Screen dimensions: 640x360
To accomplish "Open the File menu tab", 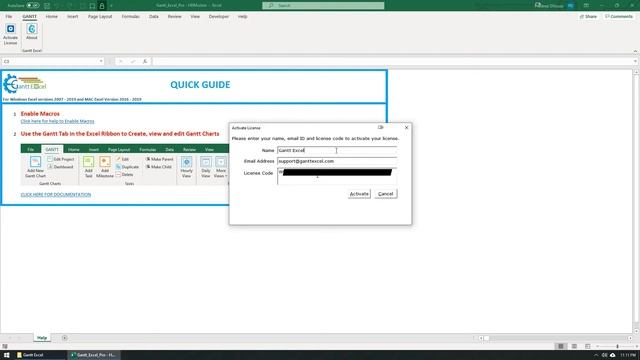I will 9,17.
